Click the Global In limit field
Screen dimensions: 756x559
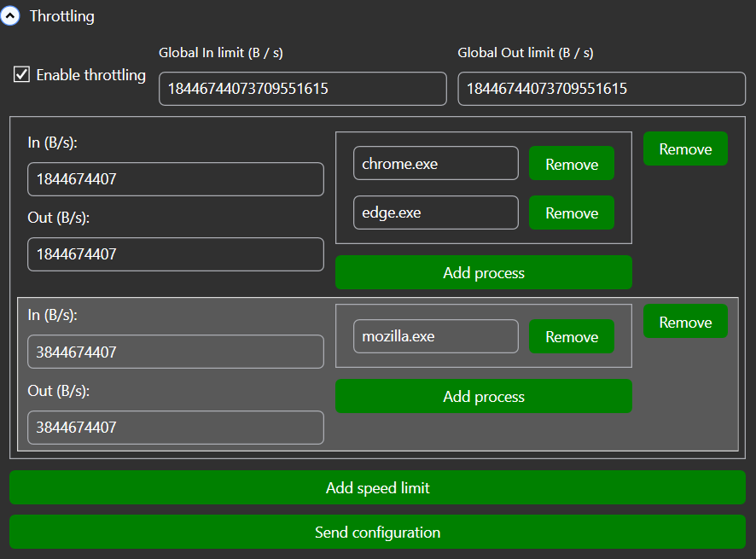click(x=302, y=89)
